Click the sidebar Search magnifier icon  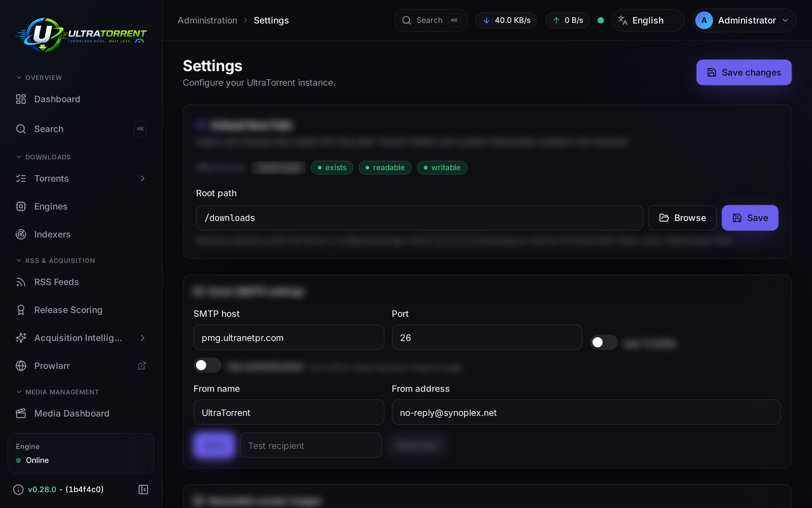tap(21, 129)
